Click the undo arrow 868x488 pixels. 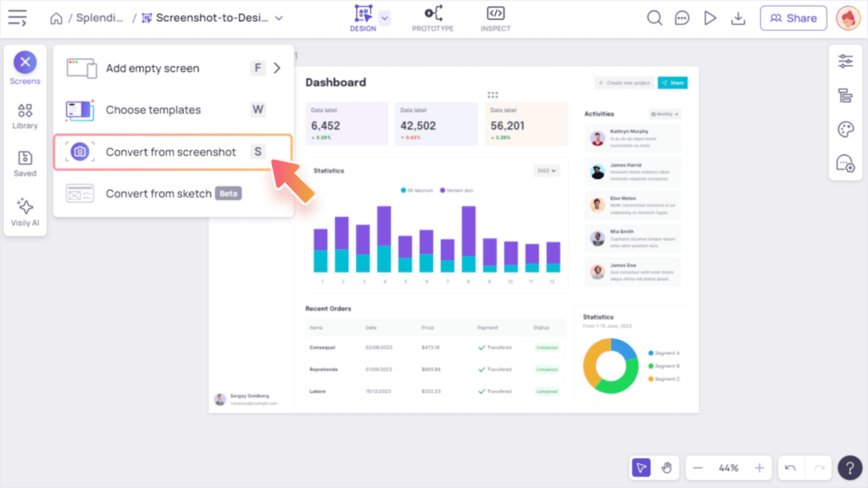point(791,468)
